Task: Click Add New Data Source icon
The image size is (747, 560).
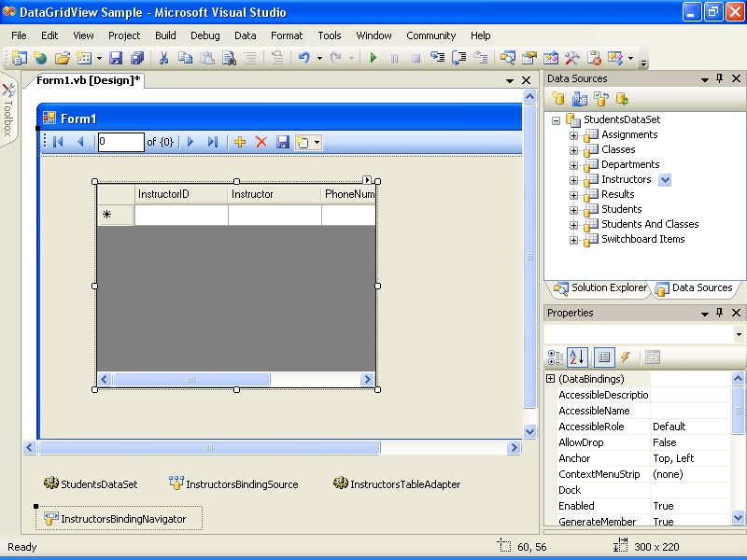Action: click(557, 98)
